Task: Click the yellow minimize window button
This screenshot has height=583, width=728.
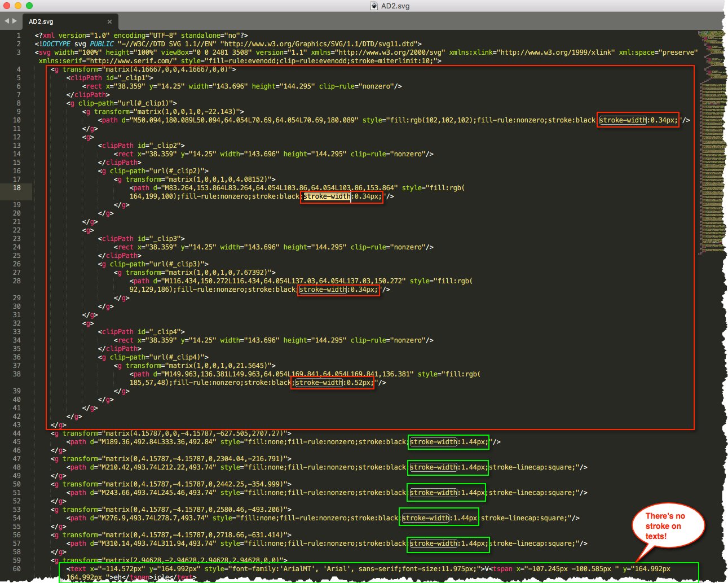Action: (18, 6)
